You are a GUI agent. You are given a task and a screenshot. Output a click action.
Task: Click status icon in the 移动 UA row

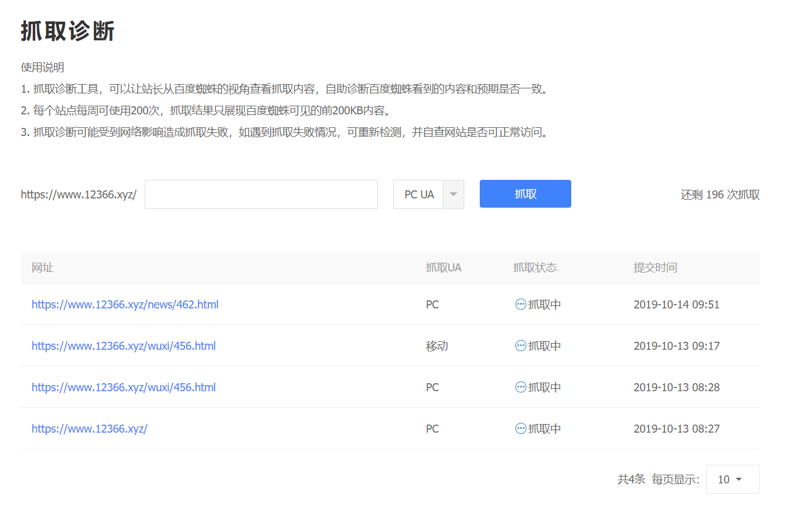click(520, 346)
